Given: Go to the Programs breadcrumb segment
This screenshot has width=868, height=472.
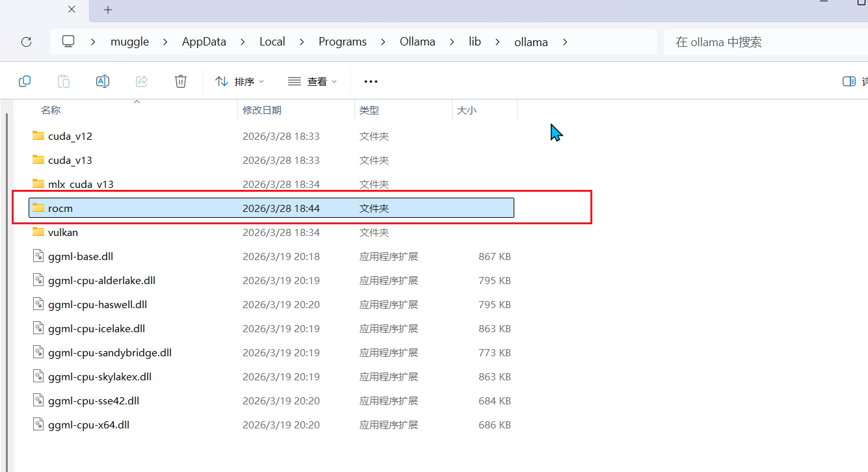Looking at the screenshot, I should point(343,42).
